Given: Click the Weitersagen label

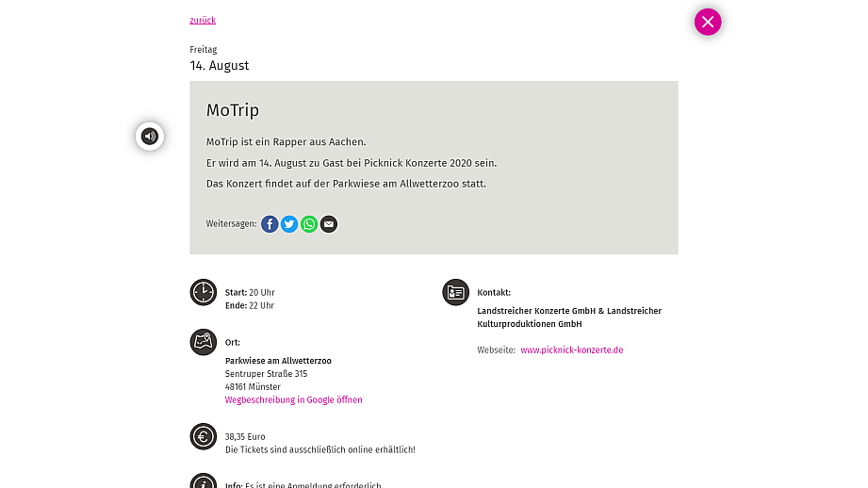Looking at the screenshot, I should (x=232, y=224).
